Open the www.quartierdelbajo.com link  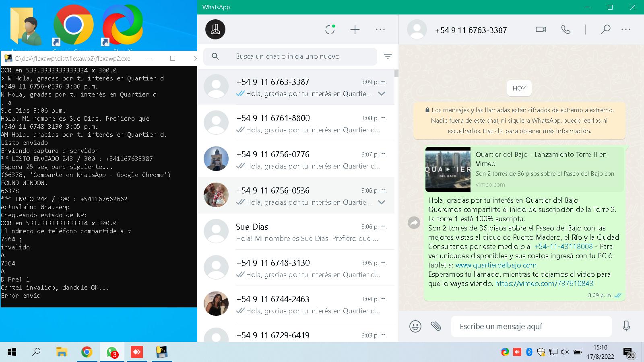(x=496, y=265)
